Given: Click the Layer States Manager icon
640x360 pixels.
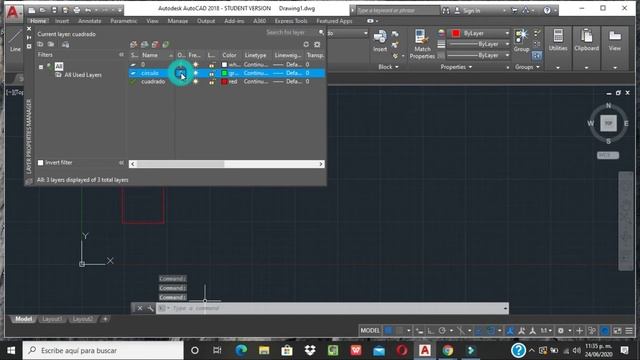Looking at the screenshot, I should pos(65,44).
